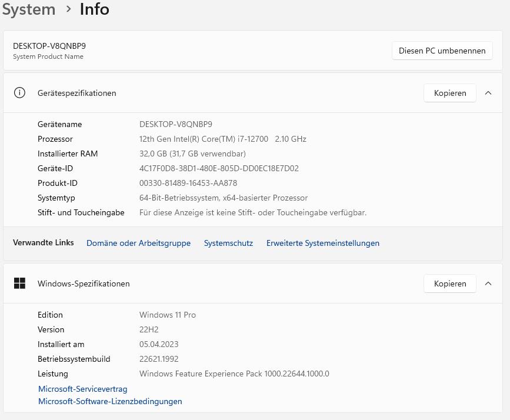Click the Systemtyp label
The height and width of the screenshot is (420, 510).
[x=56, y=198]
